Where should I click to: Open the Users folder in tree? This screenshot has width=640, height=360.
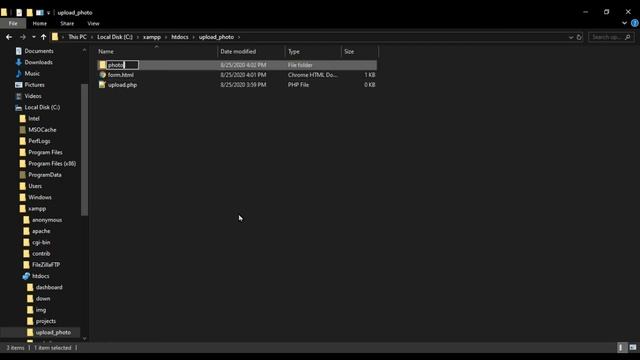35,186
